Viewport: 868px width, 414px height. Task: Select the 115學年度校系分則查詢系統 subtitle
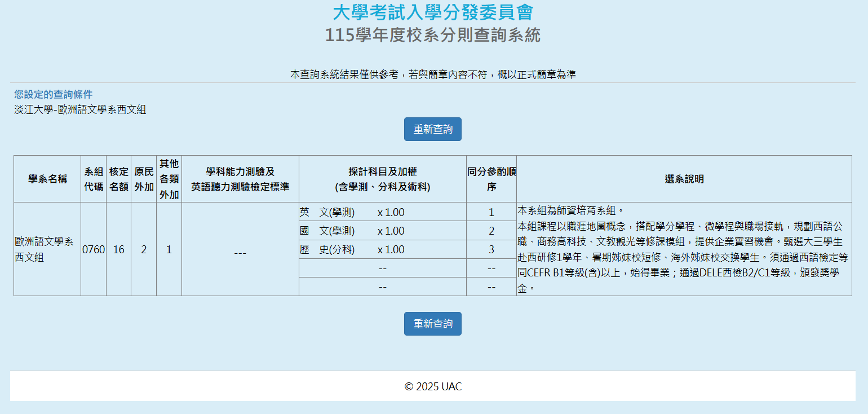(432, 35)
